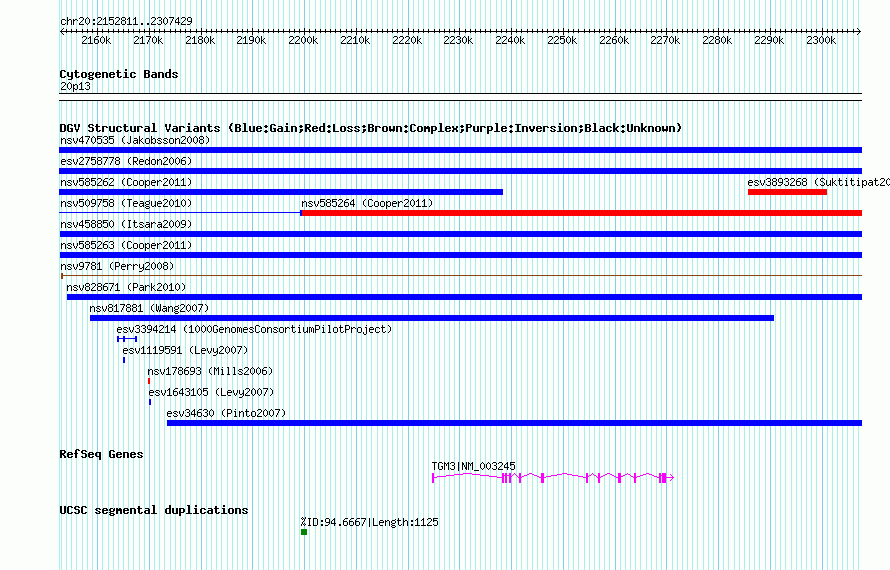
Task: Open the nsv585264 (Cooper2011) label
Action: coord(367,203)
